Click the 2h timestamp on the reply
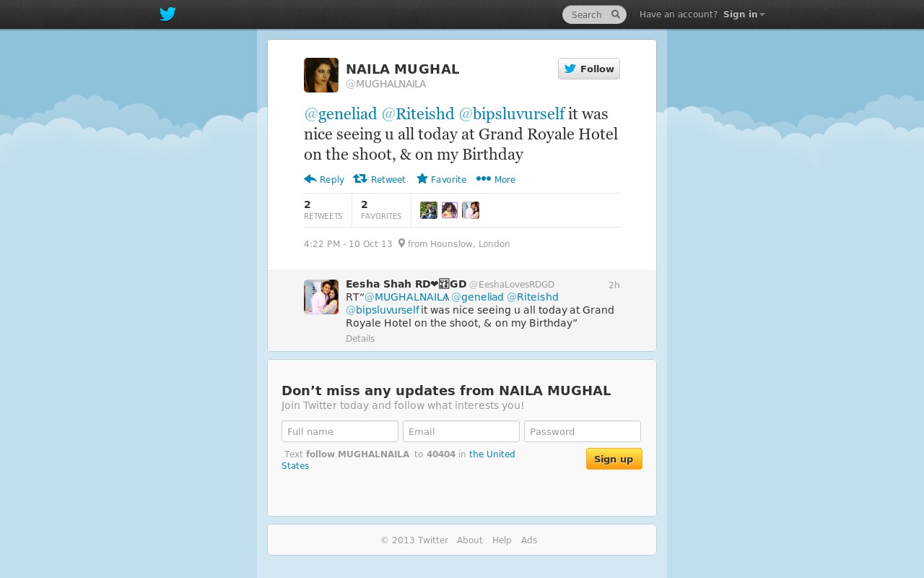This screenshot has height=578, width=924. (614, 285)
